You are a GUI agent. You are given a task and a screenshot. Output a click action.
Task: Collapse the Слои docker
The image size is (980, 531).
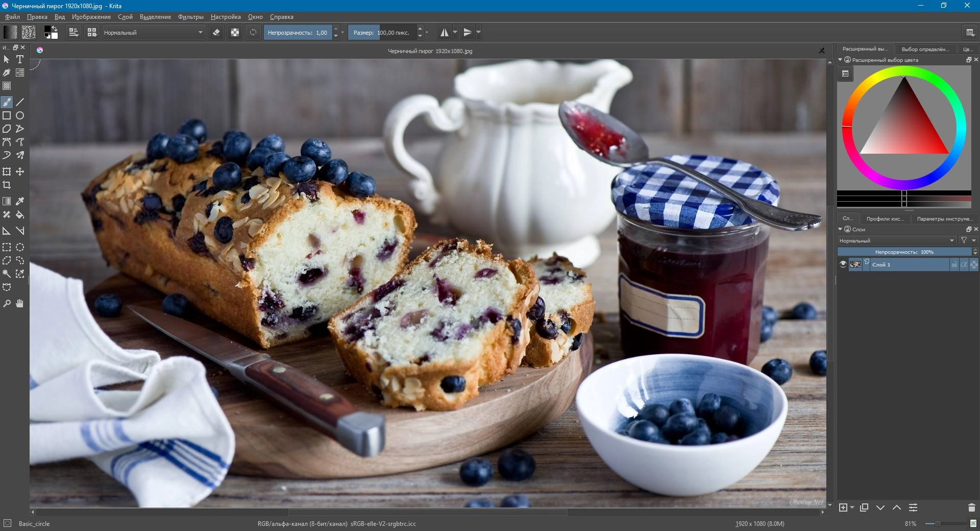[840, 229]
